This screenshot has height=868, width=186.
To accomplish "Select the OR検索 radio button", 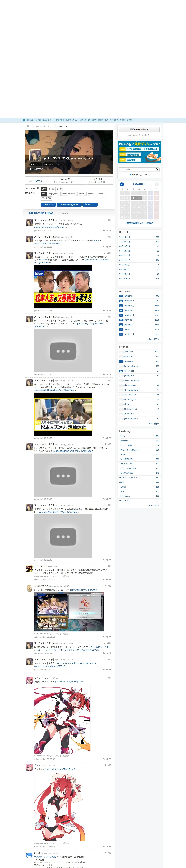I will click(x=141, y=175).
